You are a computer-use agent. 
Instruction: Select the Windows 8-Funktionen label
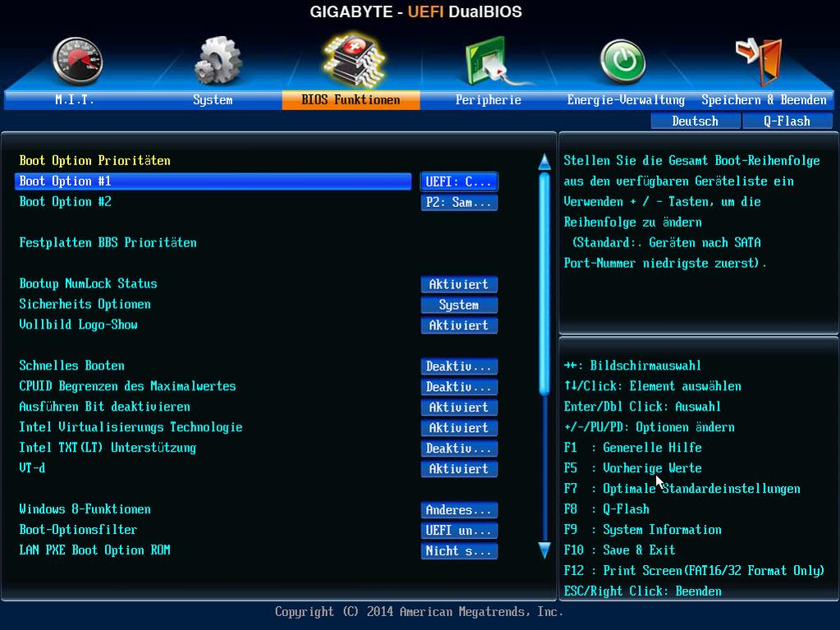(x=85, y=509)
